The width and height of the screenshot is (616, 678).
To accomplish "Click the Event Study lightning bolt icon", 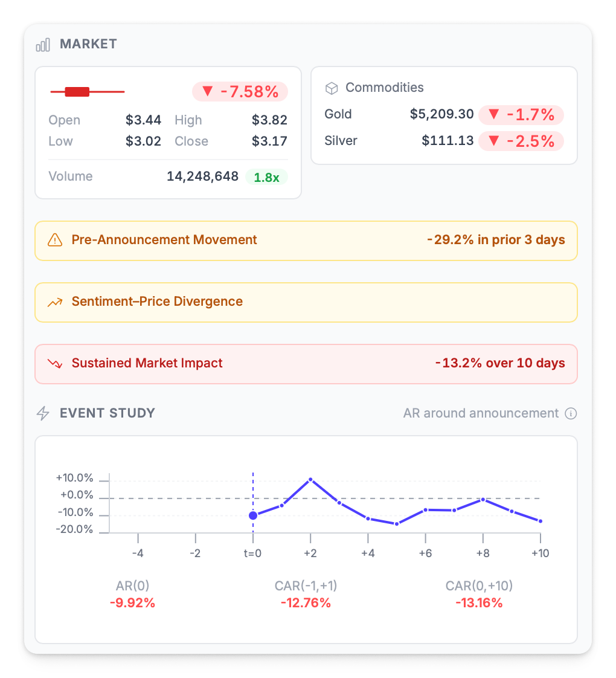I will [43, 413].
